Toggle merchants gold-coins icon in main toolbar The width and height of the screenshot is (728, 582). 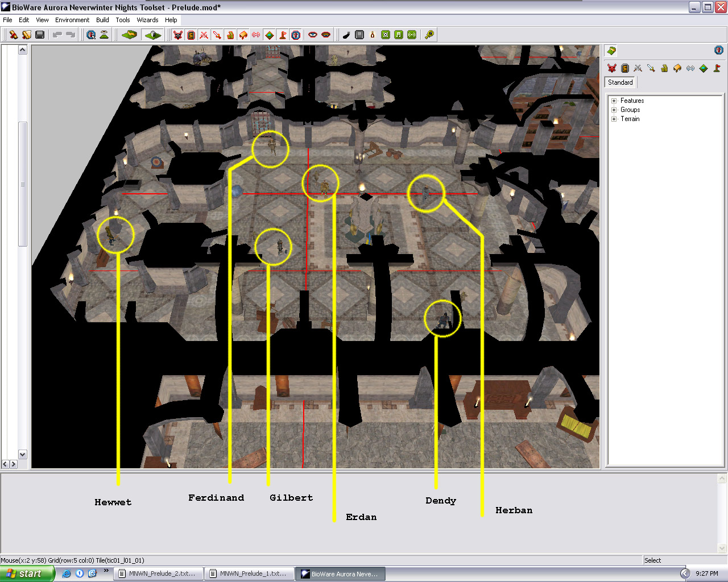(x=230, y=35)
